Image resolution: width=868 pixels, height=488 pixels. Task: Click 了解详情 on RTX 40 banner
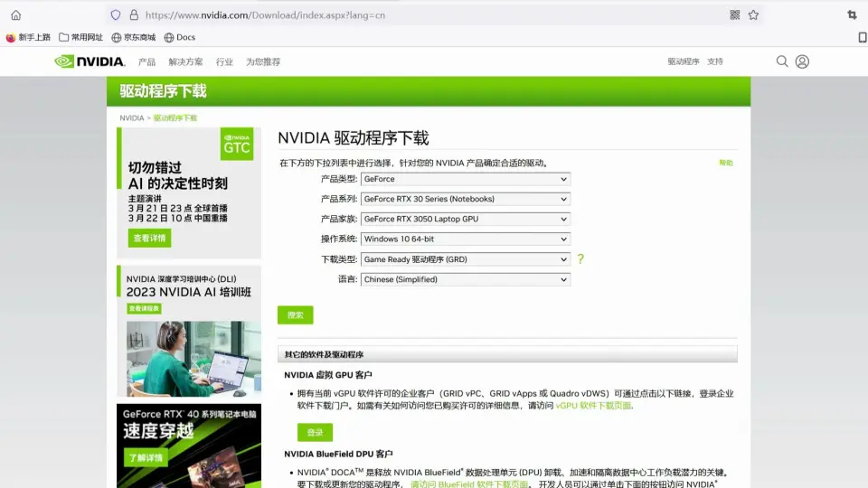[146, 457]
